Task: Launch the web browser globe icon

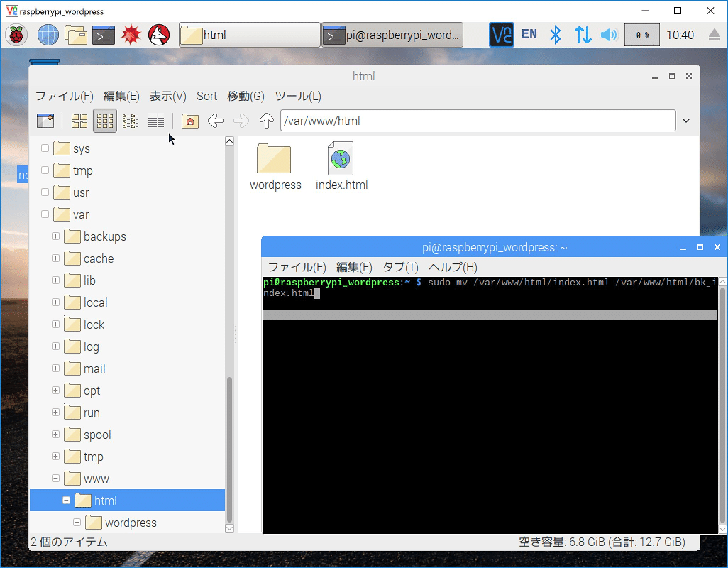Action: click(48, 35)
